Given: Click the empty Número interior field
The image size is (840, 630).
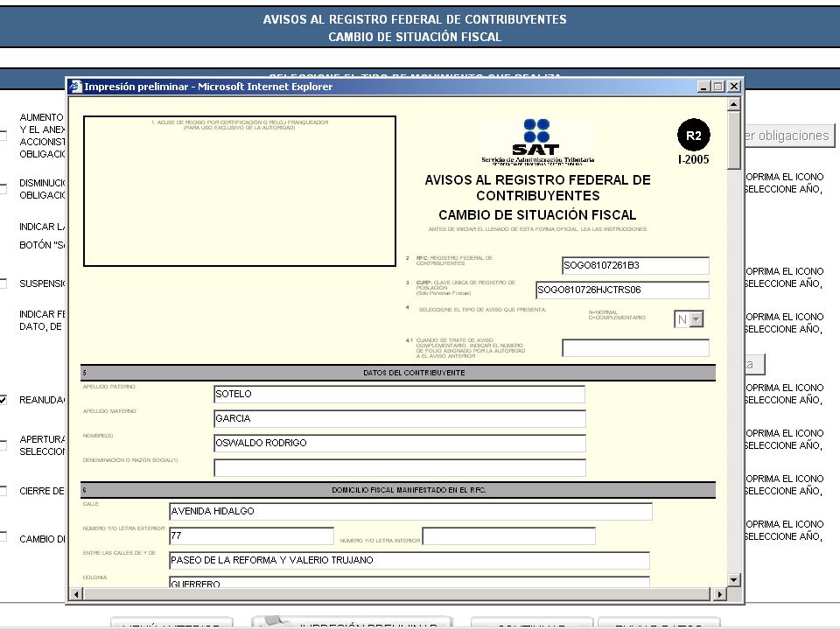Looking at the screenshot, I should [509, 535].
